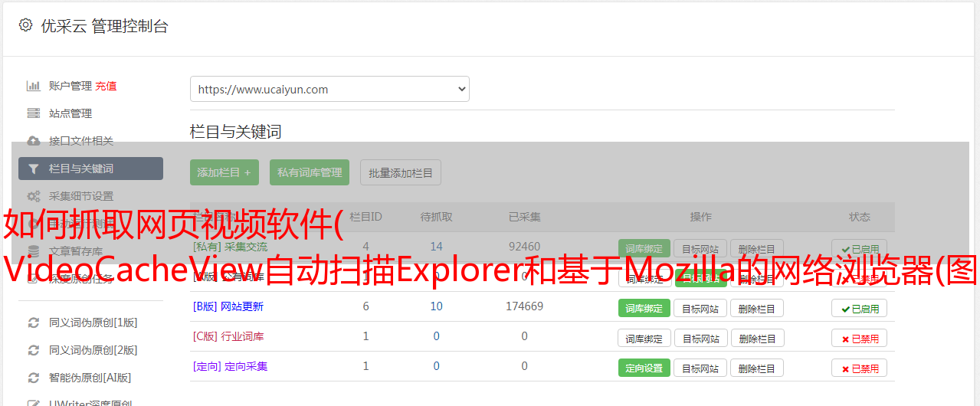
Task: Click the 栏目与关键词 page heading
Action: 236,132
